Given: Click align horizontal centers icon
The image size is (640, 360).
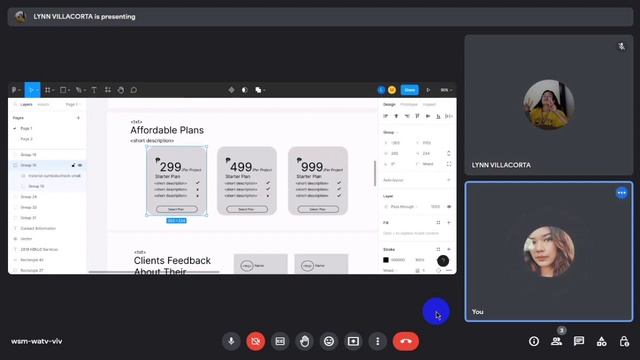Looking at the screenshot, I should [396, 116].
